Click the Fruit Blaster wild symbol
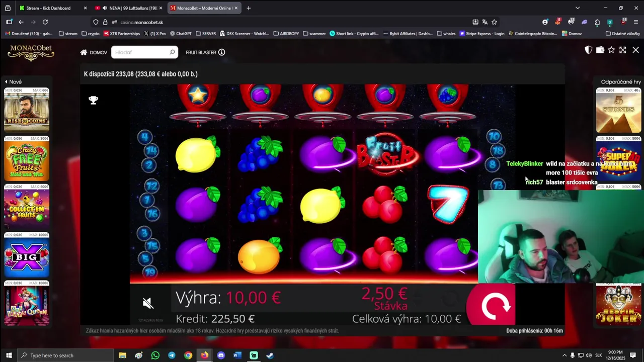644x362 pixels. [x=386, y=154]
